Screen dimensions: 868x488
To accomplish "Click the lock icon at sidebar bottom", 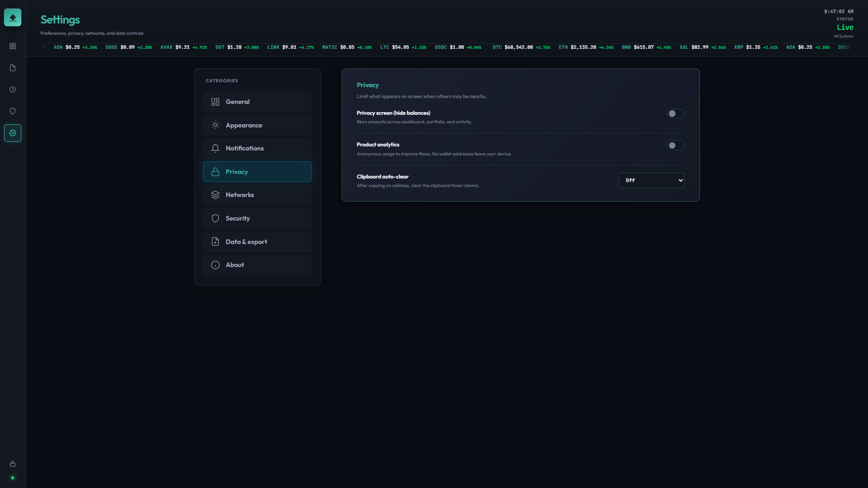I will pos(13,464).
